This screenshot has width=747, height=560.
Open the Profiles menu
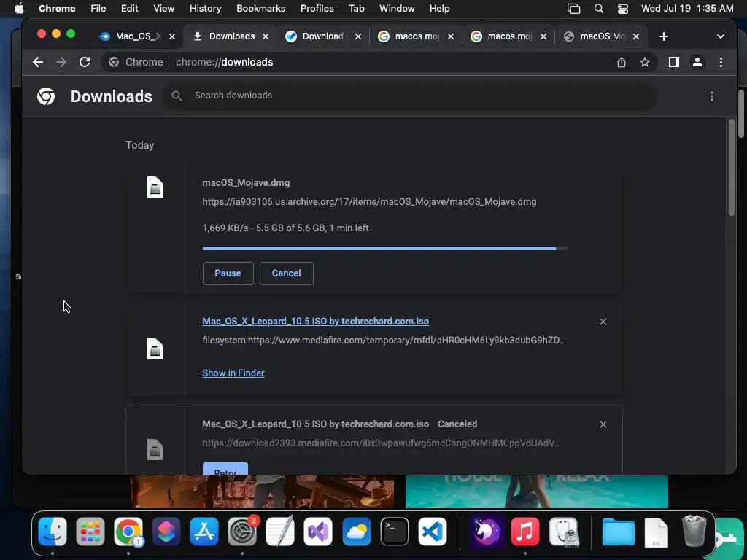[x=317, y=9]
